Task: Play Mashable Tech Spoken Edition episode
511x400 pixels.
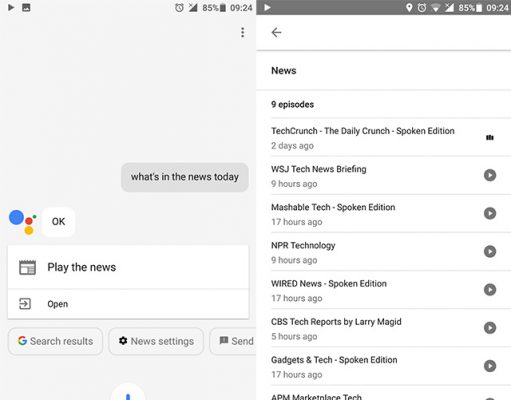Action: 490,213
